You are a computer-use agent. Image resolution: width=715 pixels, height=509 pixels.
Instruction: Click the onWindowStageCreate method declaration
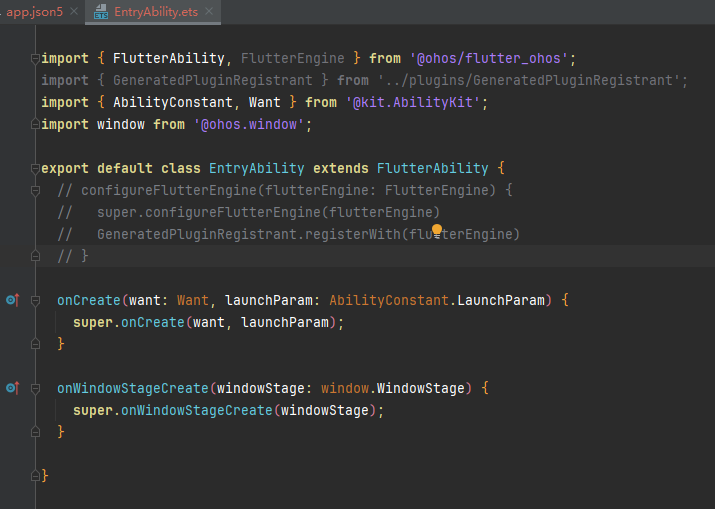point(133,388)
